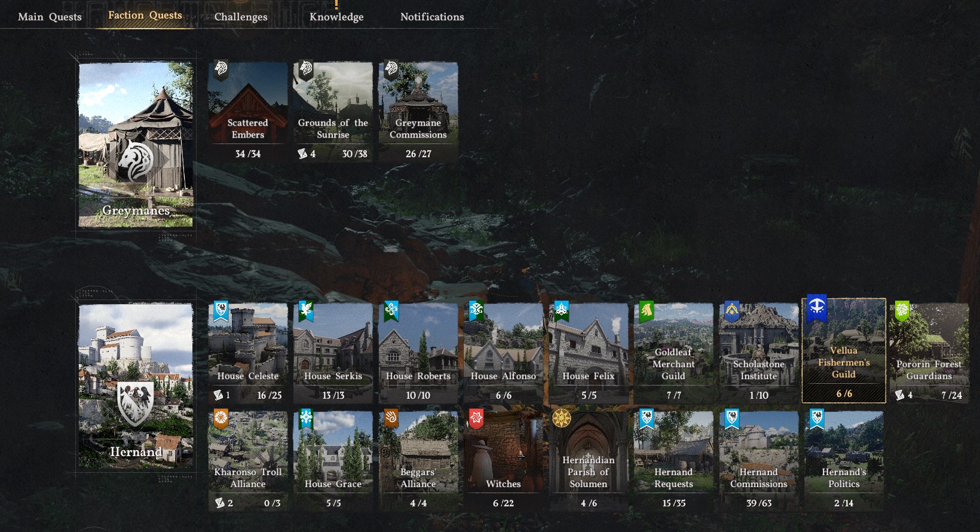Click the Grounds of the Sunrise banner icon

(x=306, y=69)
